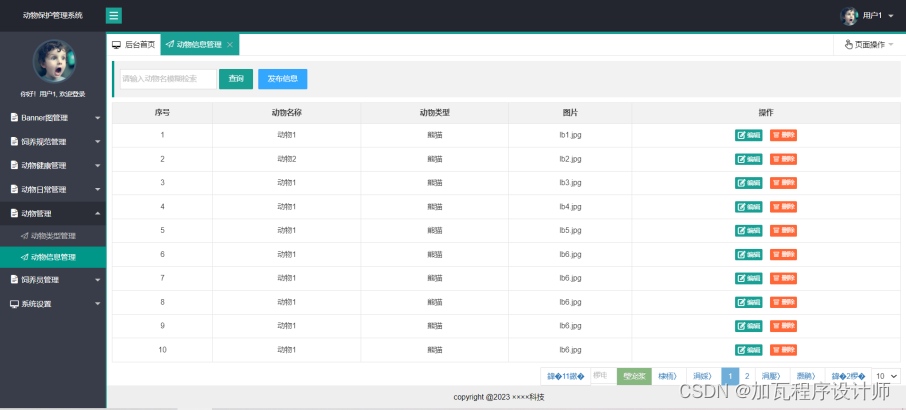Delete the record in row 6
This screenshot has width=906, height=410.
click(x=784, y=254)
